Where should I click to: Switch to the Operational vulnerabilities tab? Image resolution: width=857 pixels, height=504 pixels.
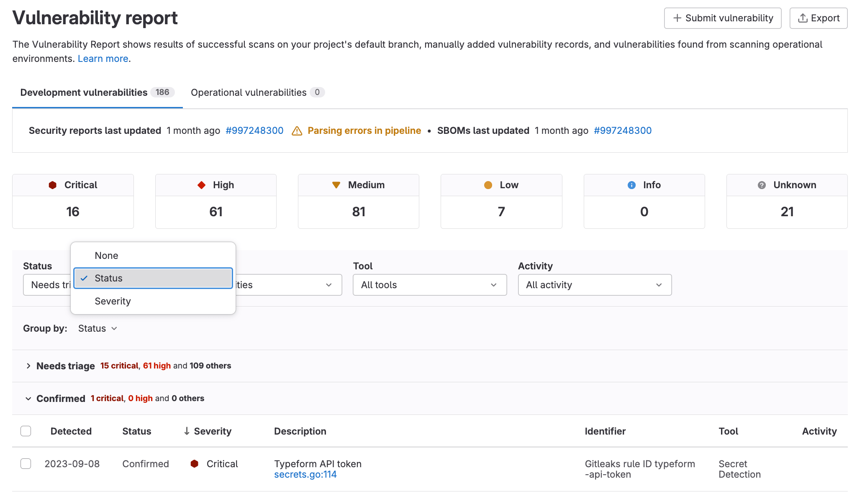click(x=249, y=92)
